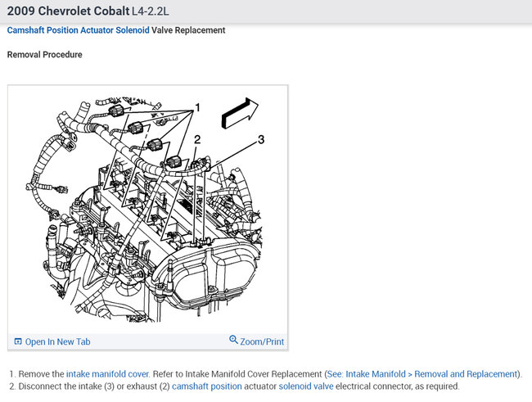Select the L4-2.2L engine text
Screen dimensions: 532x402
(x=150, y=11)
